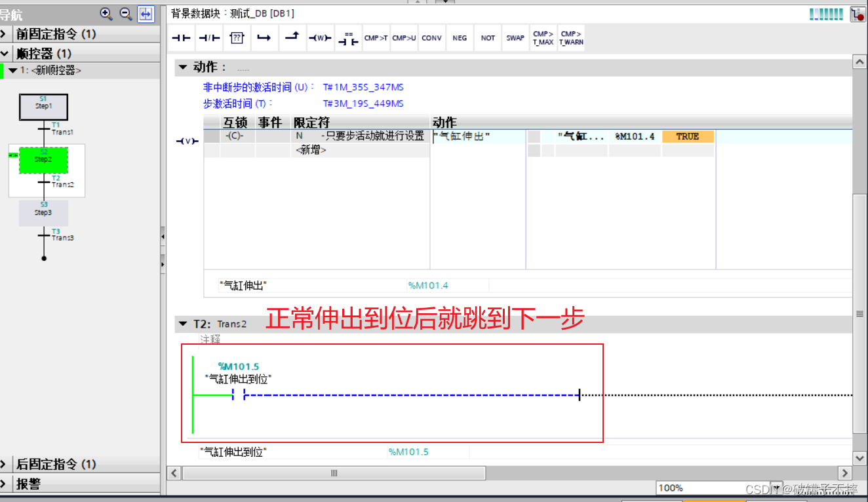
Task: Click the 动作 table column header
Action: point(444,123)
